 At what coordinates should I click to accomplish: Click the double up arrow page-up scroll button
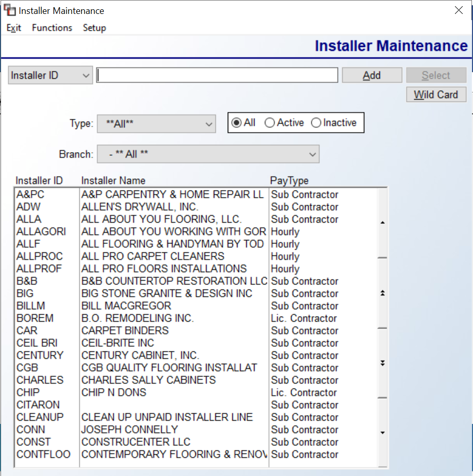pos(383,293)
